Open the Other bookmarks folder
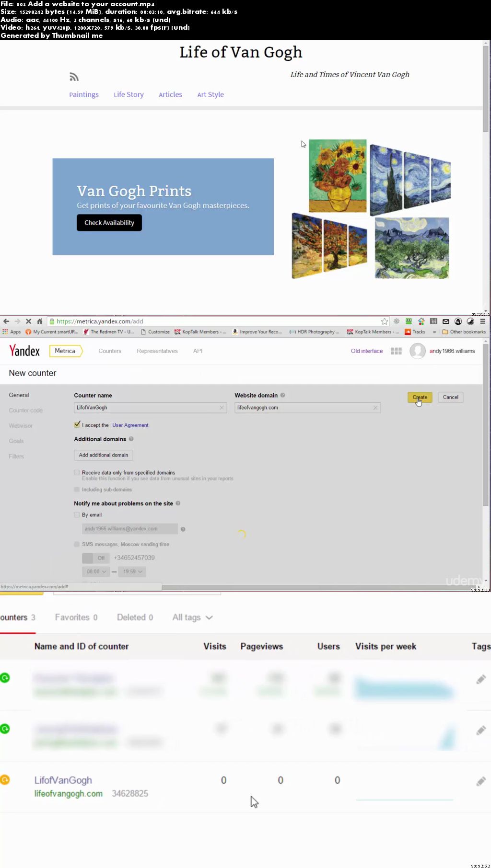 click(x=464, y=331)
